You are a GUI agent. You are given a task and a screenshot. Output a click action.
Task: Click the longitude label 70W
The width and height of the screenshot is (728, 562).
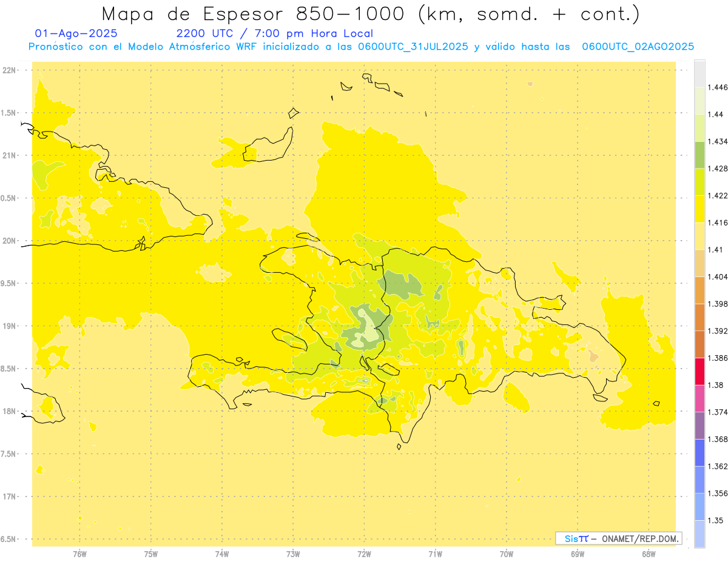[506, 554]
